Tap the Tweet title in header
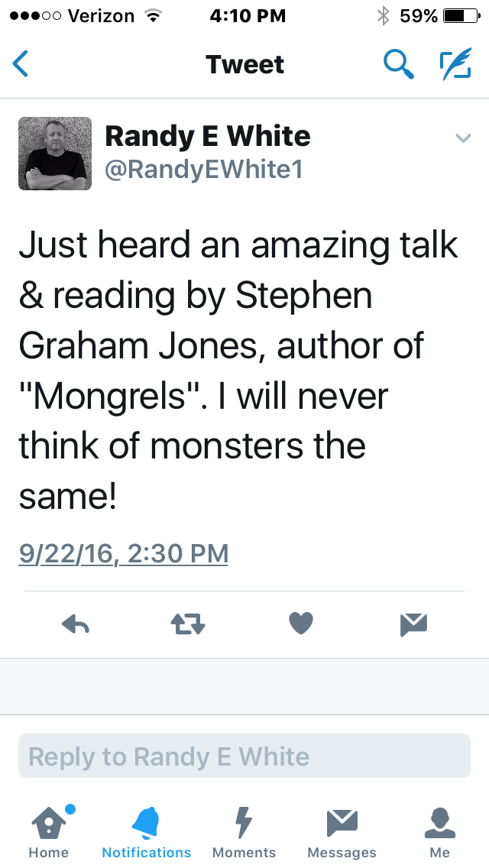This screenshot has width=489, height=868. 244,64
